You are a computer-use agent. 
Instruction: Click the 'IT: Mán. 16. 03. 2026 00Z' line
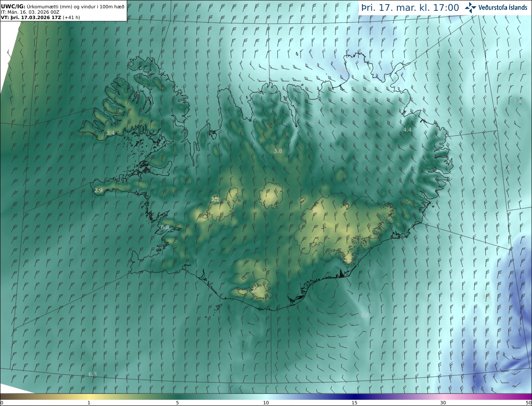[30, 12]
